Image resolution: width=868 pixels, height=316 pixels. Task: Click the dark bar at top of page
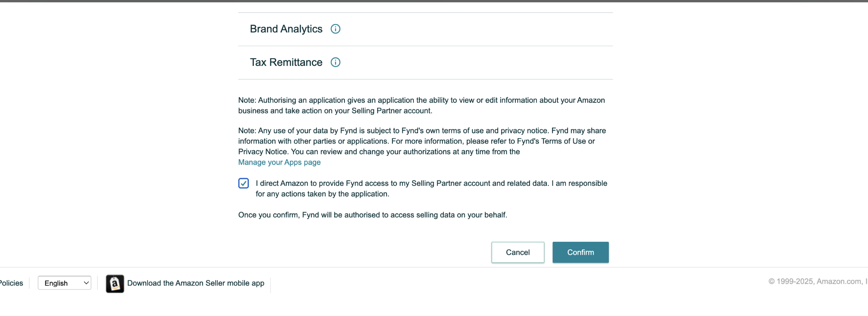(x=434, y=1)
